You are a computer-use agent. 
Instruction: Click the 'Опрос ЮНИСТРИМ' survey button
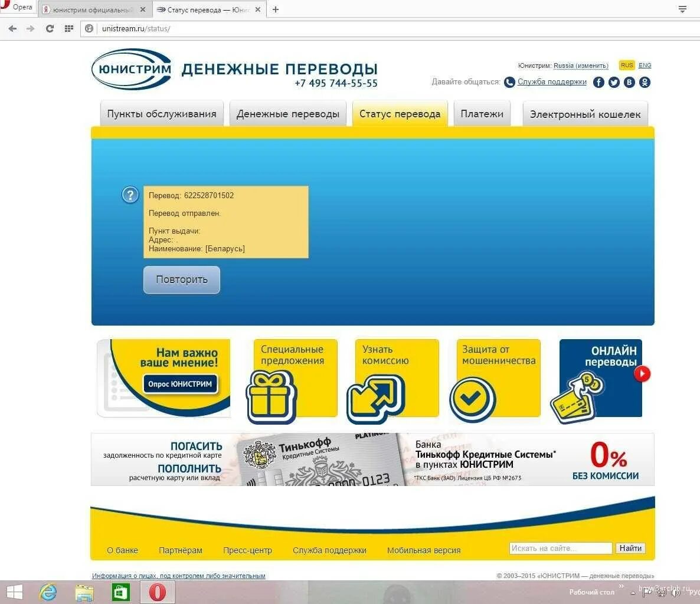[x=181, y=384]
